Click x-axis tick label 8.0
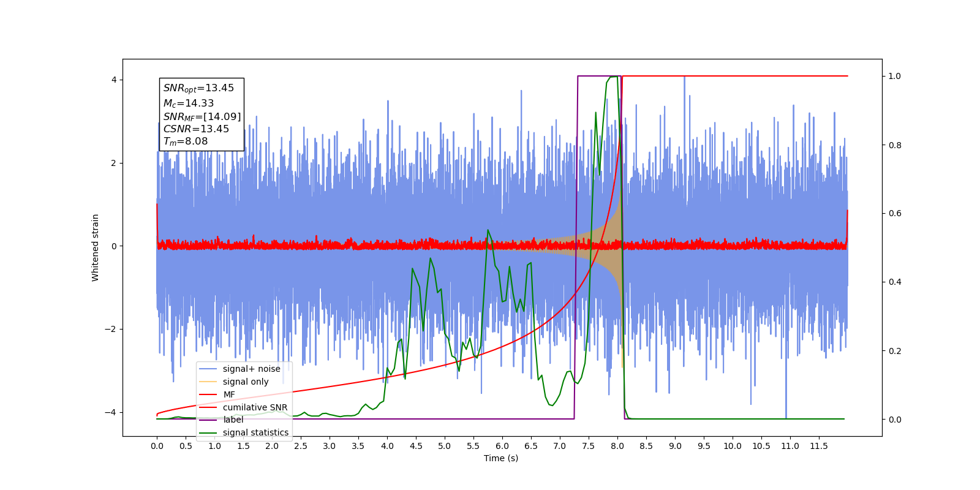Screen dimensions: 980x490 (x=617, y=446)
